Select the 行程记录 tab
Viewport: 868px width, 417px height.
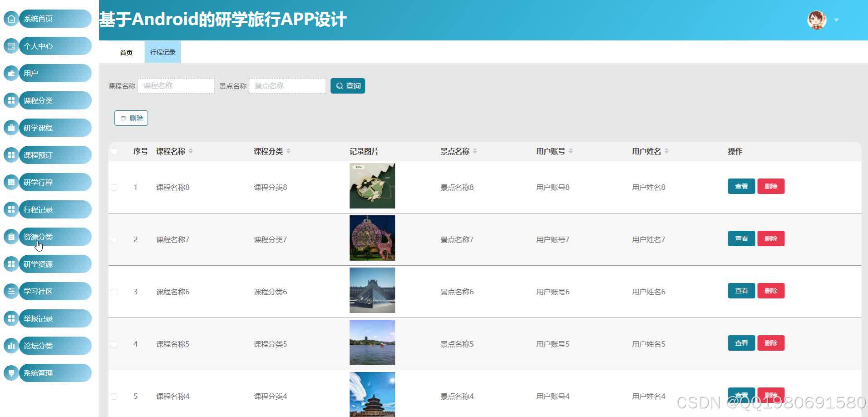click(x=162, y=52)
